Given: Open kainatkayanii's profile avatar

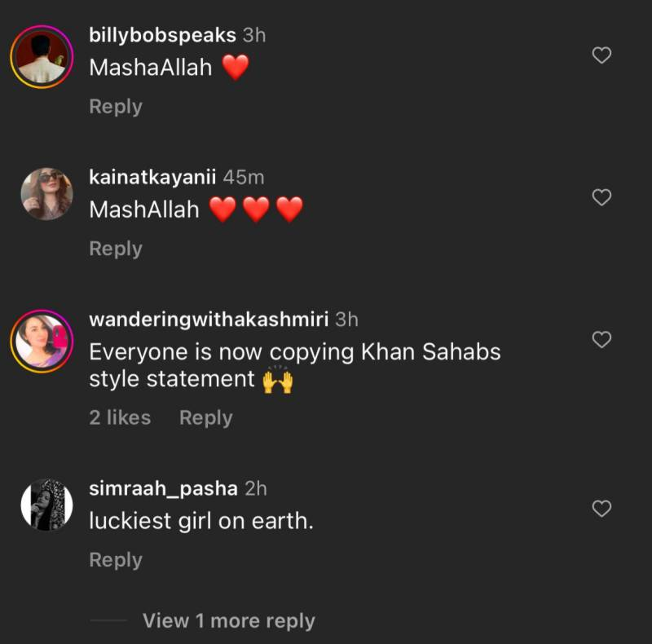Looking at the screenshot, I should (x=46, y=194).
